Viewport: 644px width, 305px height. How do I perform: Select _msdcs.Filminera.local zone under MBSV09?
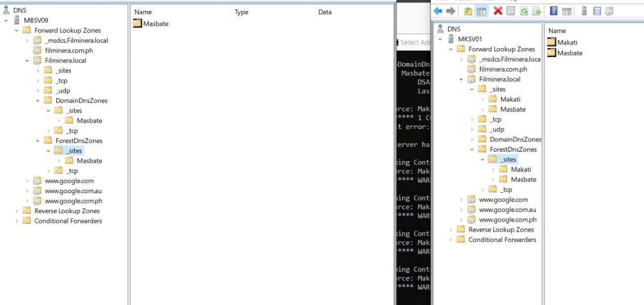tap(76, 41)
